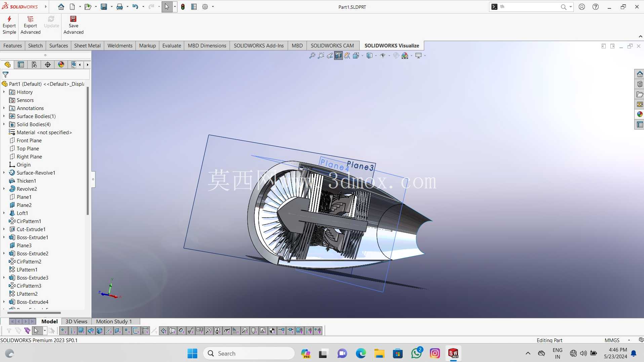Open the Export Advanced tool
The image size is (644, 362).
pyautogui.click(x=30, y=25)
